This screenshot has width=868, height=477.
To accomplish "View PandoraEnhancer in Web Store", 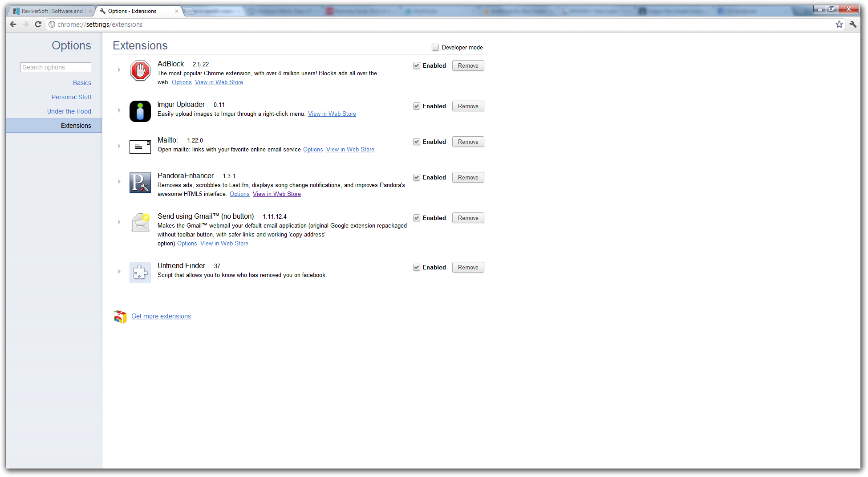I will point(277,194).
